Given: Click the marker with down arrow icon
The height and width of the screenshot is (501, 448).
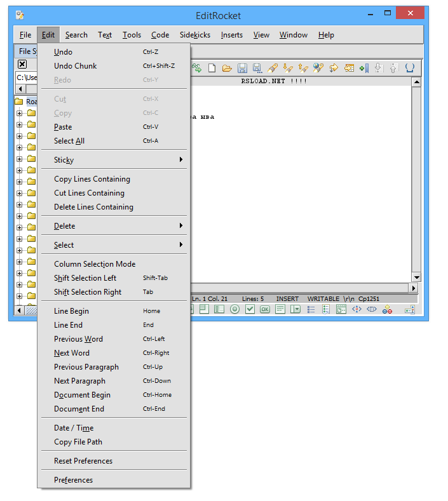Looking at the screenshot, I should [288, 68].
